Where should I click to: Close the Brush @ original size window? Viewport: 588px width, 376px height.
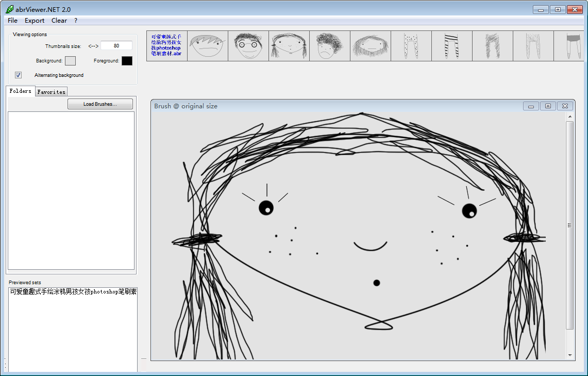(x=565, y=106)
